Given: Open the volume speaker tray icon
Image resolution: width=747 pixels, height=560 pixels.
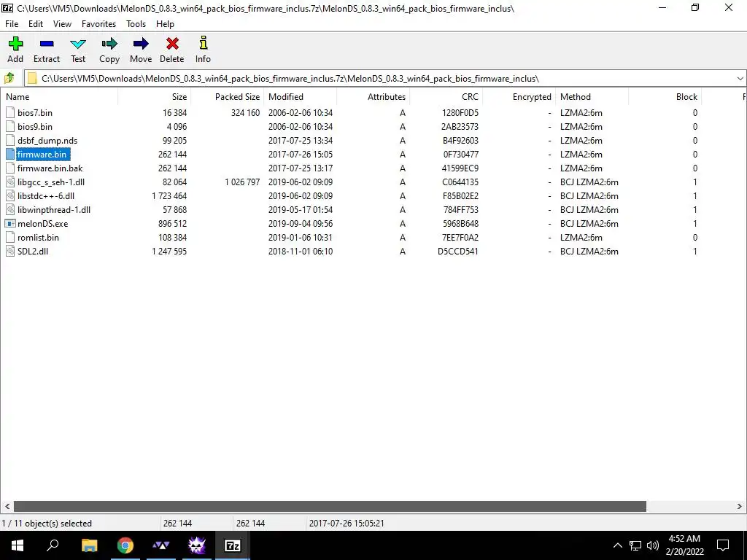Looking at the screenshot, I should pyautogui.click(x=653, y=545).
